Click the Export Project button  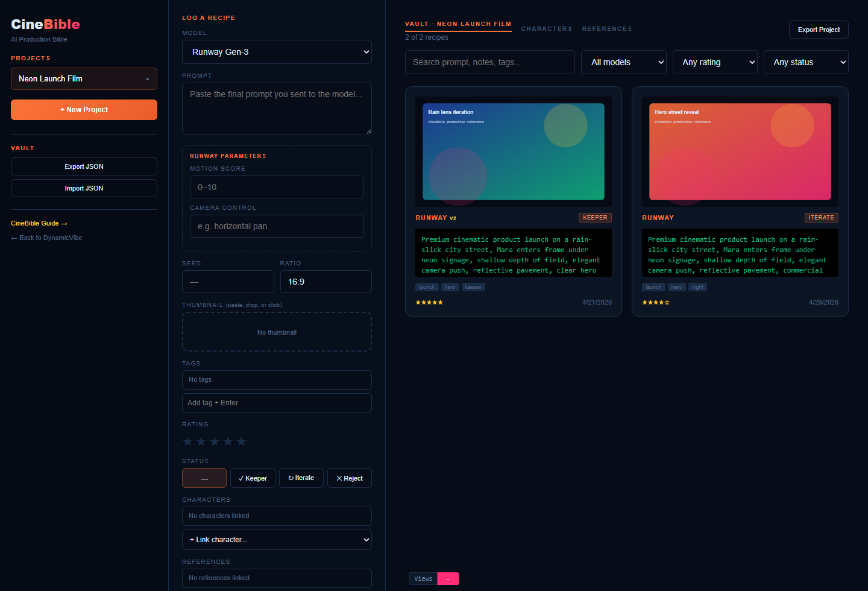819,30
